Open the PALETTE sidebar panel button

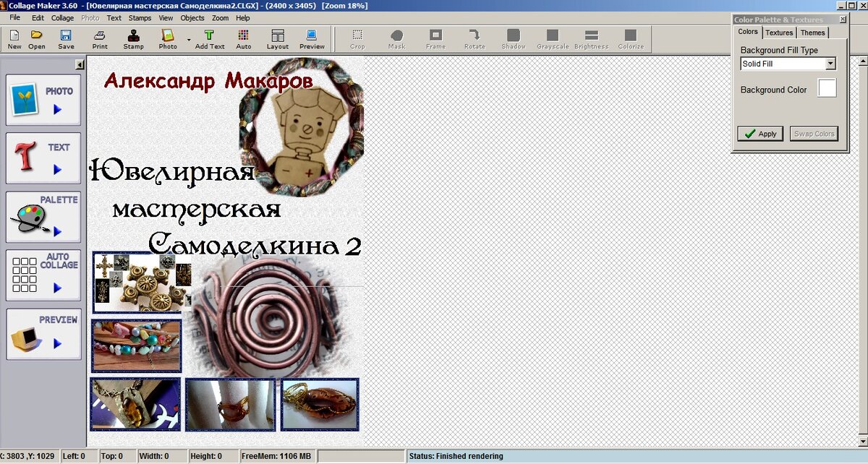pyautogui.click(x=43, y=217)
